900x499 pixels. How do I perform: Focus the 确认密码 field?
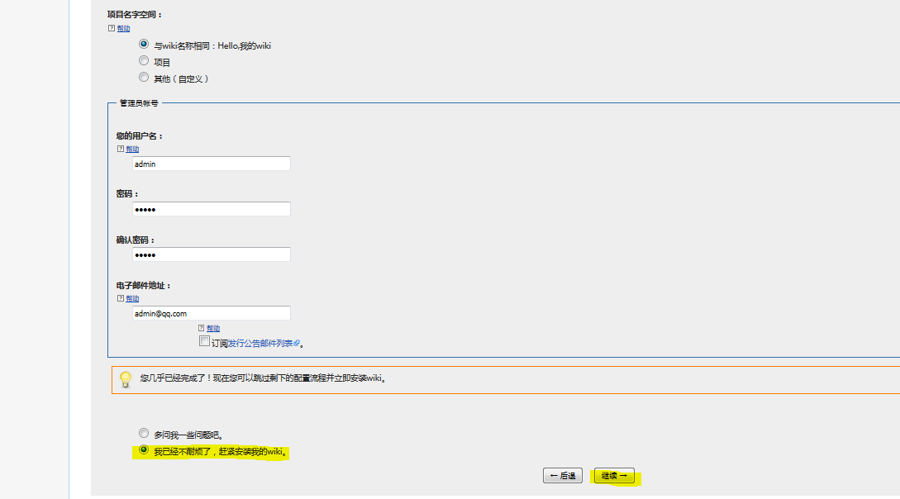pyautogui.click(x=211, y=255)
